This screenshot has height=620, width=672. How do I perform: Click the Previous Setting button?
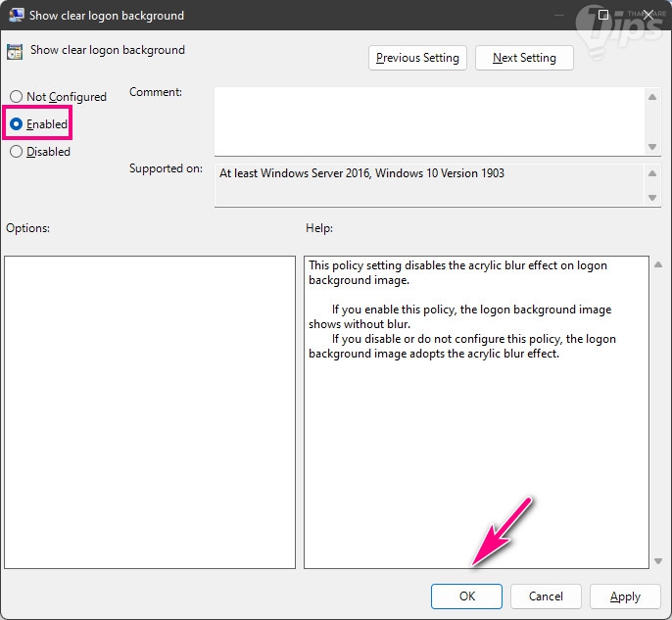tap(417, 58)
